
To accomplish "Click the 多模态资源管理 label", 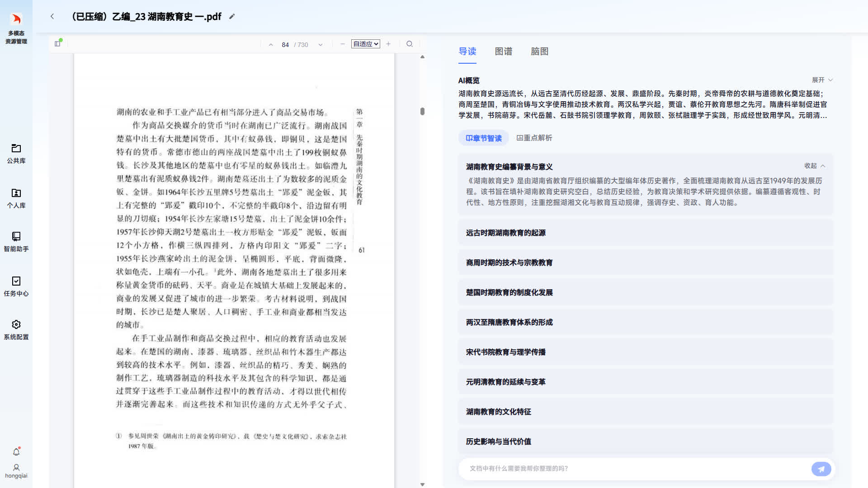I will coord(16,37).
